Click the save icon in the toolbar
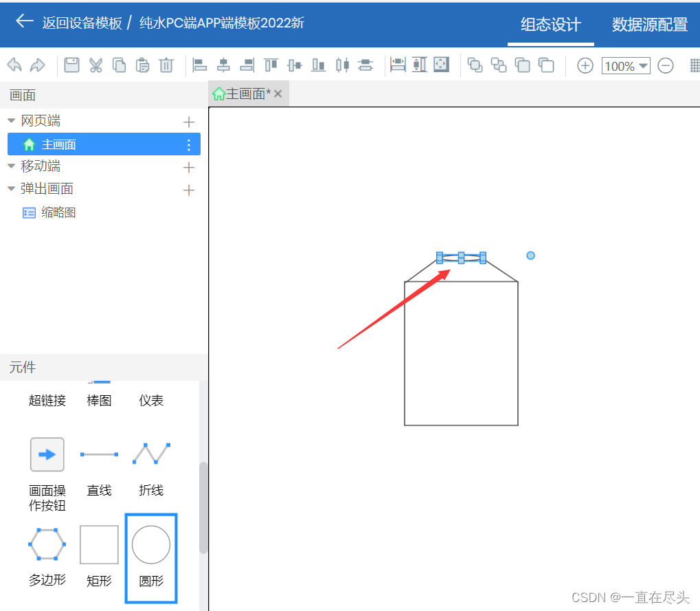The height and width of the screenshot is (611, 700). 73,65
